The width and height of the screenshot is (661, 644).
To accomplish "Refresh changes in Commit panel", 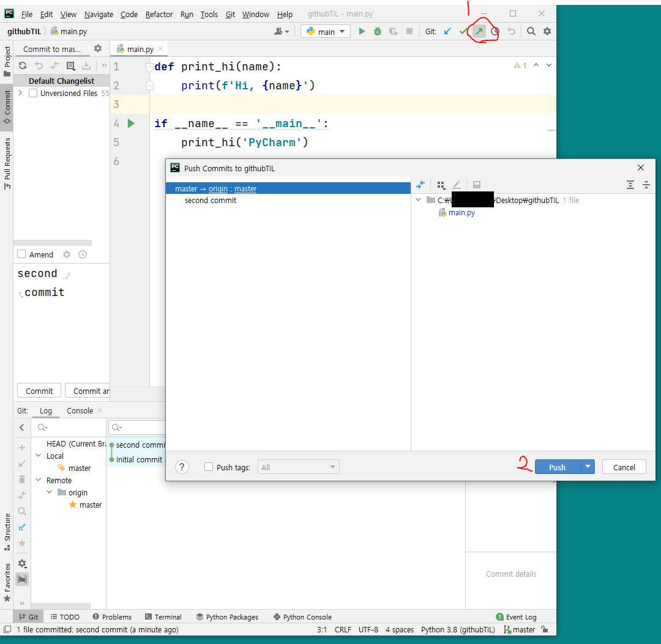I will 23,65.
